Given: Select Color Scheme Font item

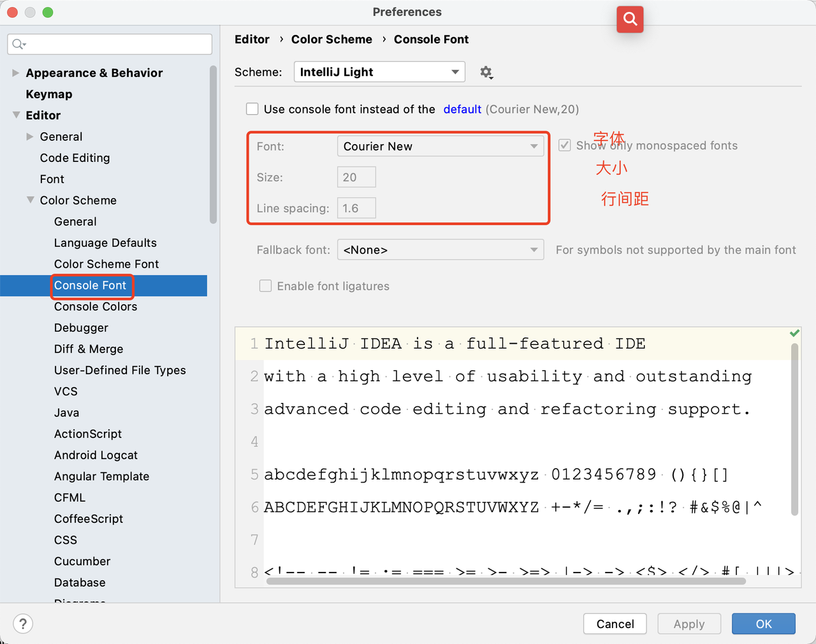Looking at the screenshot, I should pyautogui.click(x=106, y=264).
